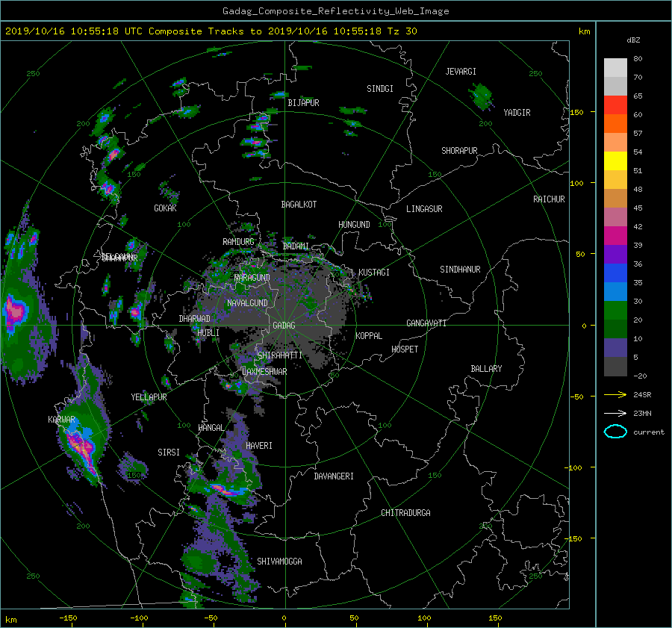Click the SINDHANUR city label
The height and width of the screenshot is (628, 672).
460,270
